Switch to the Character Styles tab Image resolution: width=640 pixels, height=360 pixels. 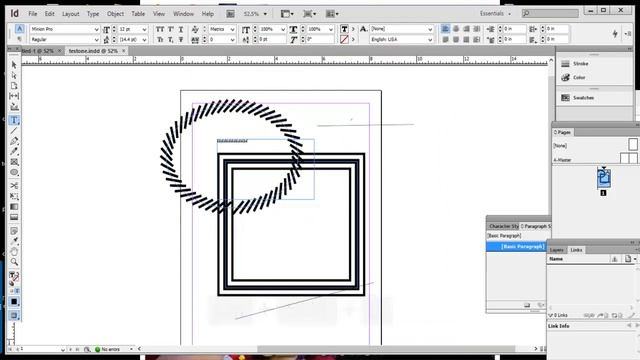click(x=503, y=226)
